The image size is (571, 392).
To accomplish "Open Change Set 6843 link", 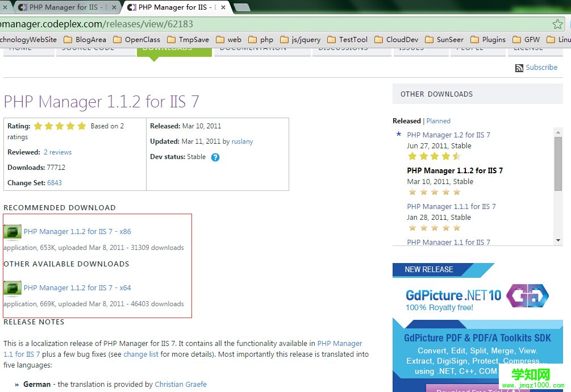I will pos(55,183).
